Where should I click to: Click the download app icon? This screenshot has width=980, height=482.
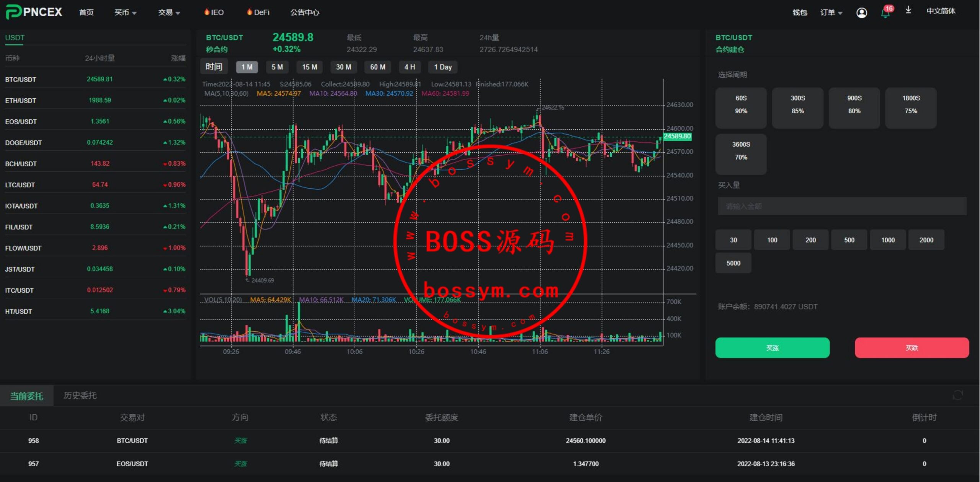point(908,10)
